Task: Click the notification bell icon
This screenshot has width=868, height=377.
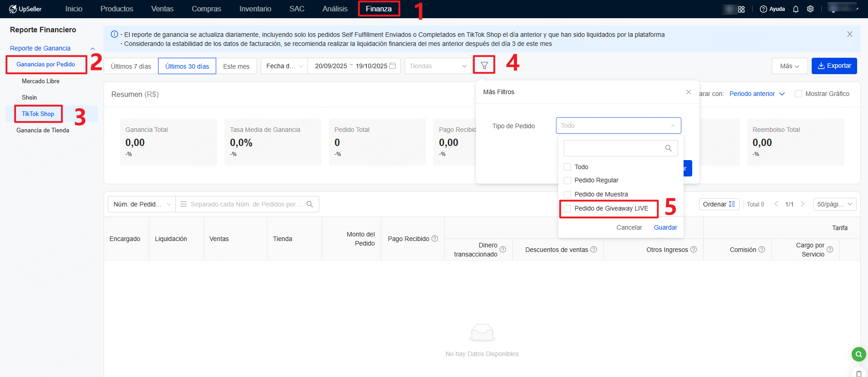Action: [795, 9]
